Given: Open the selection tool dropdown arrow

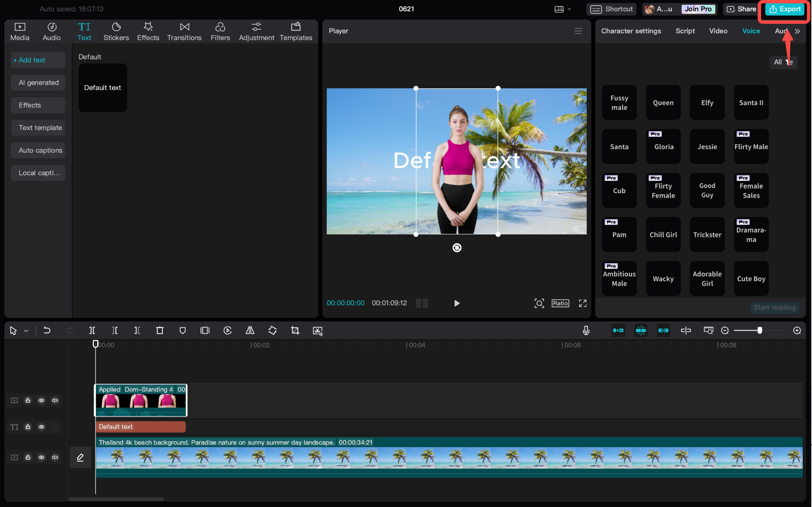Looking at the screenshot, I should tap(26, 331).
